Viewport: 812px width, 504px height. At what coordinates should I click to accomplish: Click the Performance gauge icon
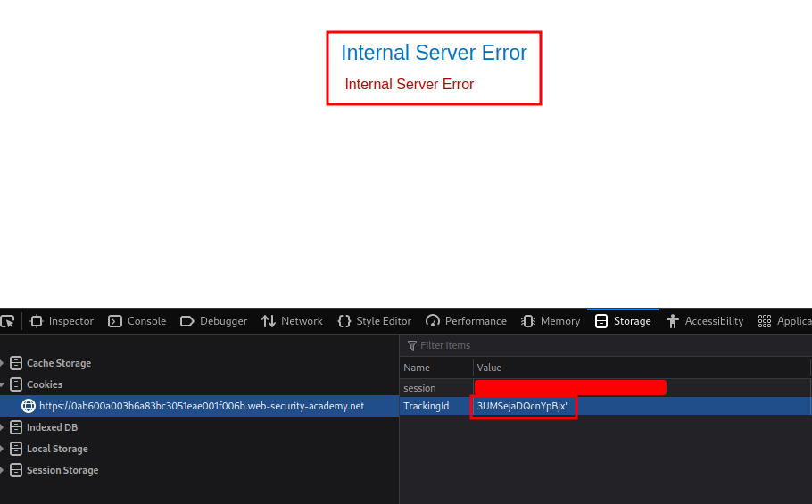point(433,321)
